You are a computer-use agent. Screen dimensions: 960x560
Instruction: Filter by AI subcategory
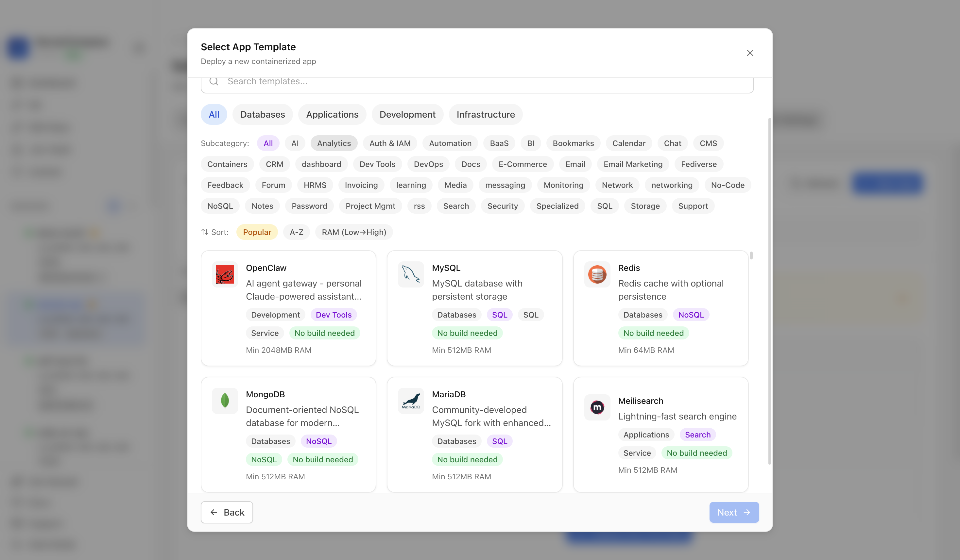[295, 143]
